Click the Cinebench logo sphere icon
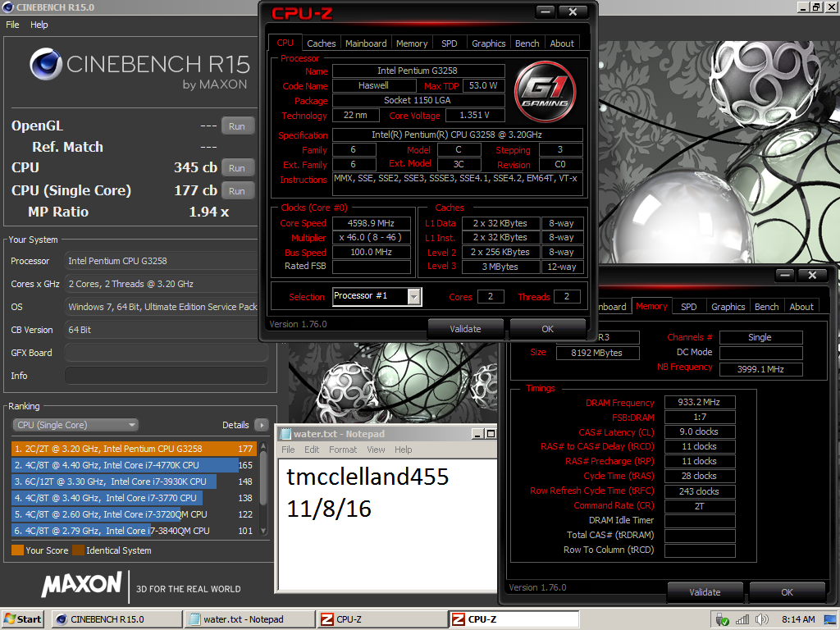The image size is (840, 630). 46,64
